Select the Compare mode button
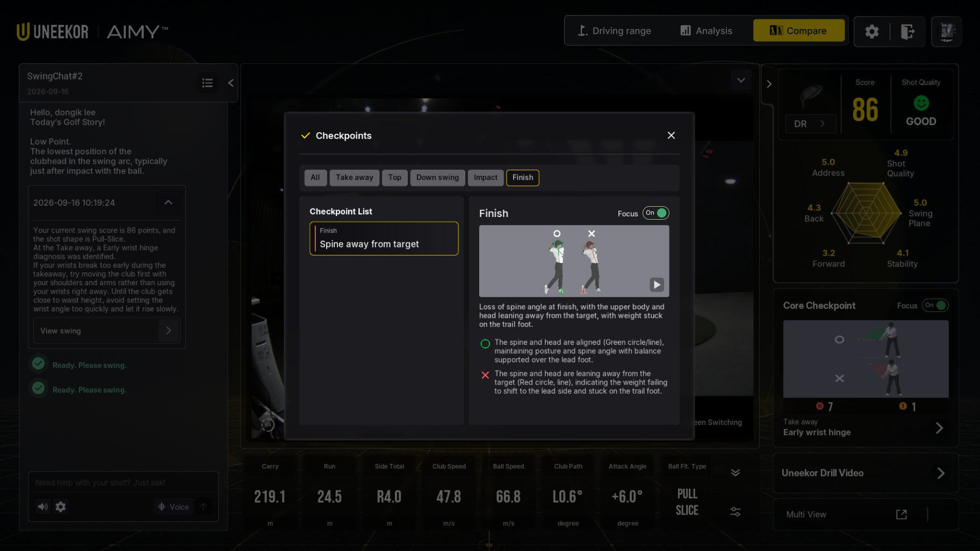980x551 pixels. (798, 31)
